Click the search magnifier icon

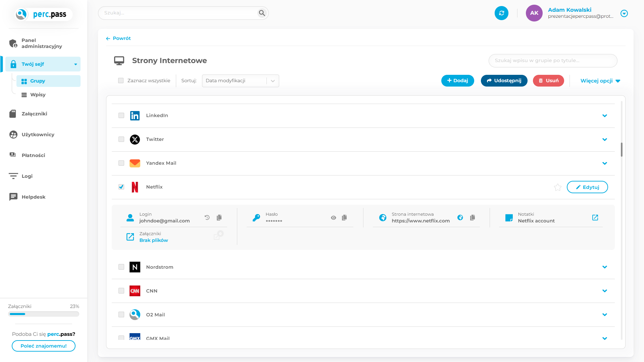(262, 13)
